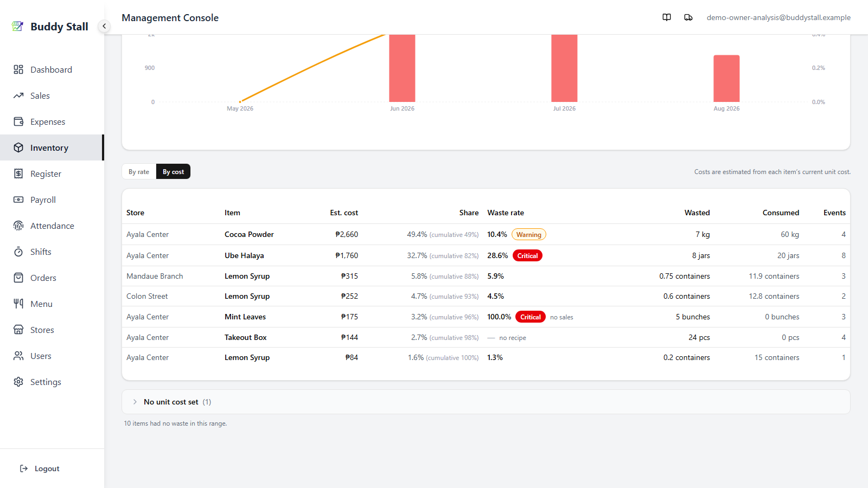Image resolution: width=868 pixels, height=488 pixels.
Task: Open the Menu utensils icon
Action: pyautogui.click(x=18, y=304)
